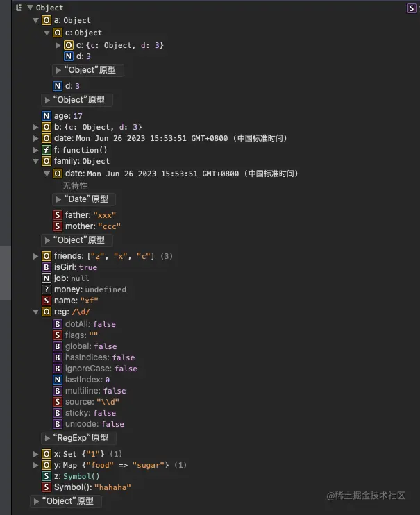This screenshot has height=515, width=420.
Task: Click the object type icon beside 'a: Object'
Action: [x=47, y=20]
